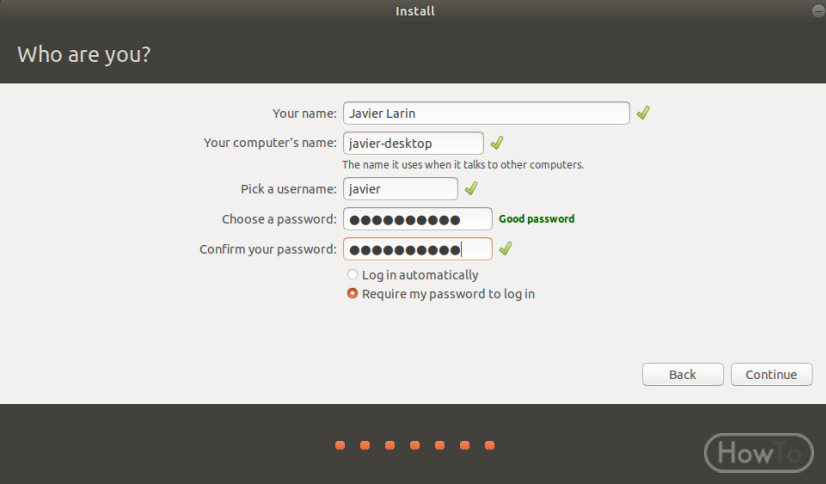Click the Choose a password field
The image size is (826, 484).
coord(418,219)
